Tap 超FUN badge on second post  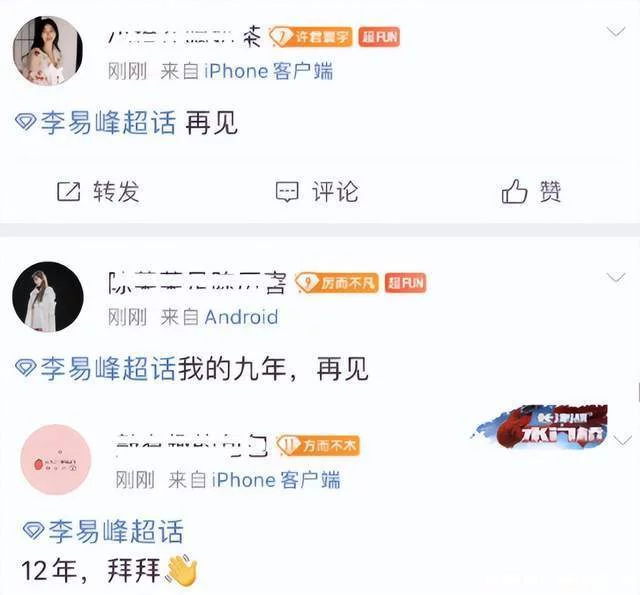406,283
